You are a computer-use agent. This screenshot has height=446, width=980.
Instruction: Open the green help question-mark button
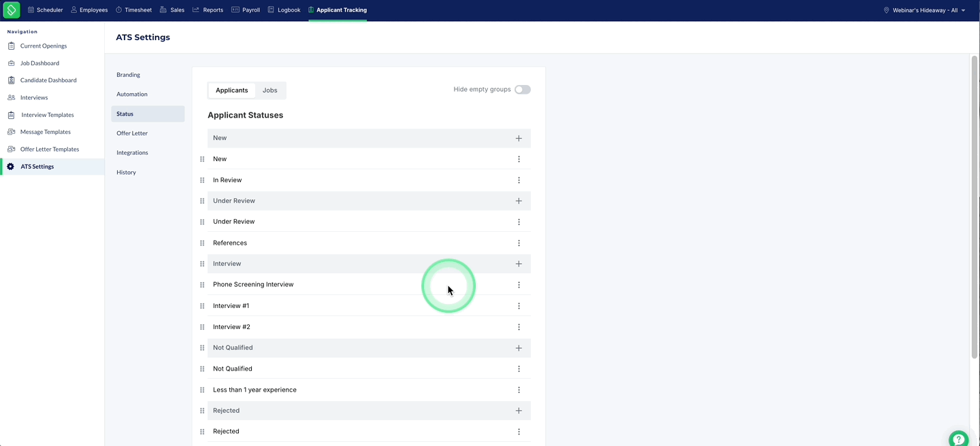tap(958, 439)
